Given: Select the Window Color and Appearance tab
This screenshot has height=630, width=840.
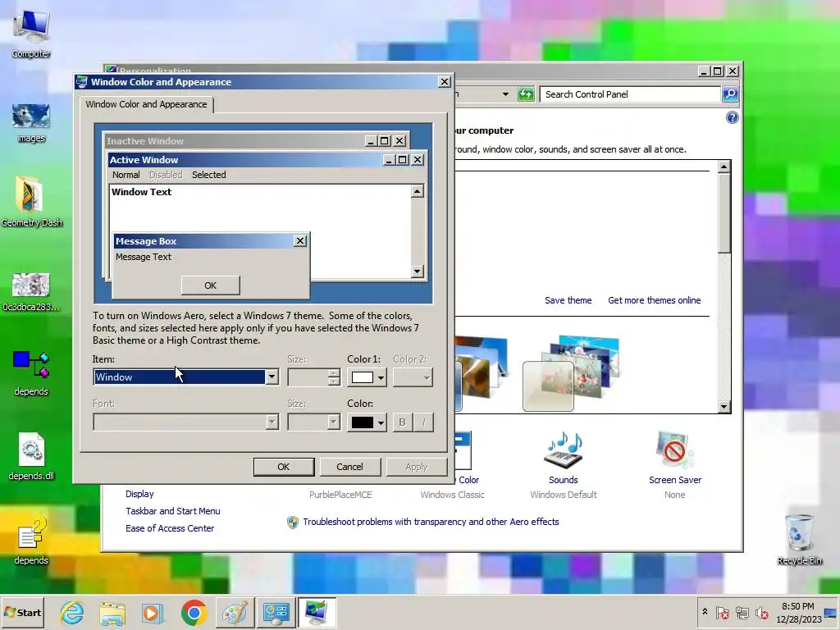Looking at the screenshot, I should (146, 104).
